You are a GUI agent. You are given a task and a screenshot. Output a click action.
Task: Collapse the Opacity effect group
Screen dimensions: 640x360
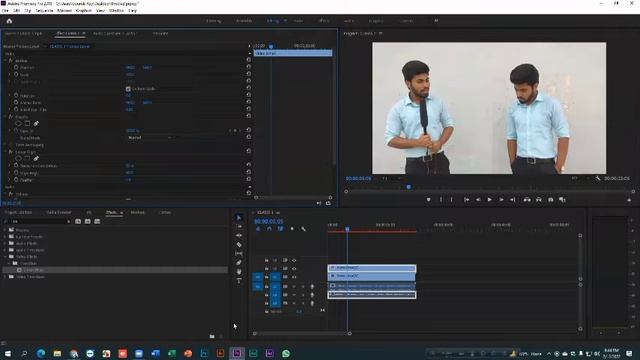click(5, 116)
